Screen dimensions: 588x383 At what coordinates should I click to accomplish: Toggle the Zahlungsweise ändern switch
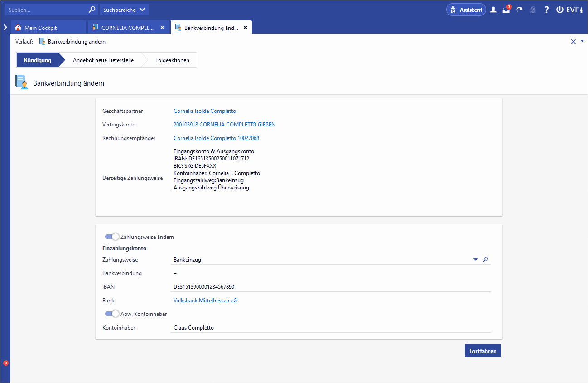112,237
